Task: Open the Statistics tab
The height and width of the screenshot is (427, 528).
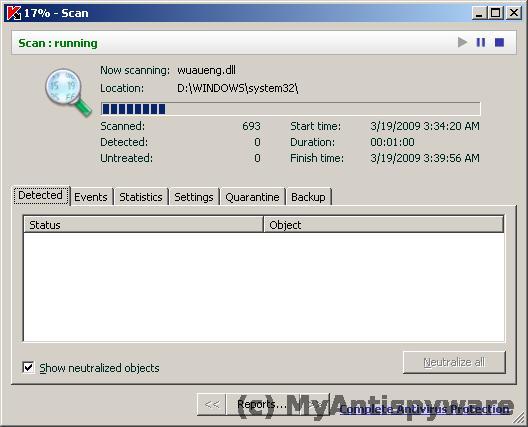Action: click(x=141, y=197)
